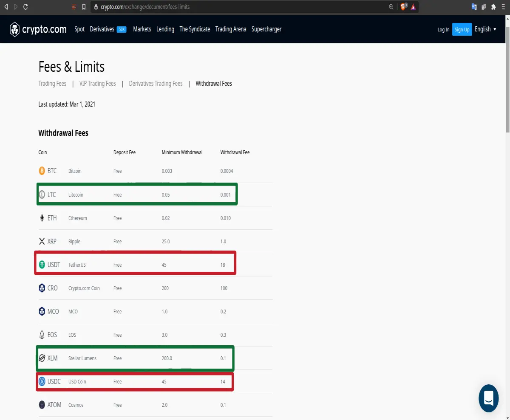This screenshot has height=420, width=510.
Task: Open the Supercharger menu item
Action: click(x=266, y=29)
